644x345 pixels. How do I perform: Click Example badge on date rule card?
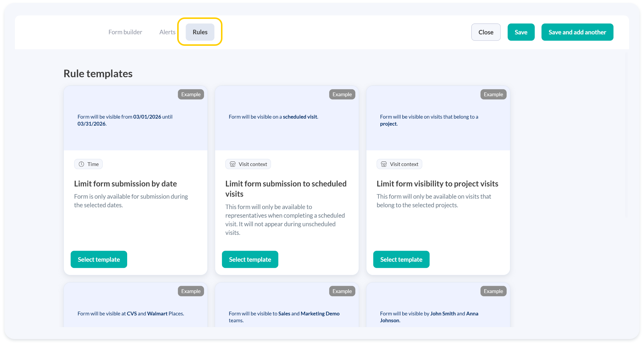[x=191, y=95]
